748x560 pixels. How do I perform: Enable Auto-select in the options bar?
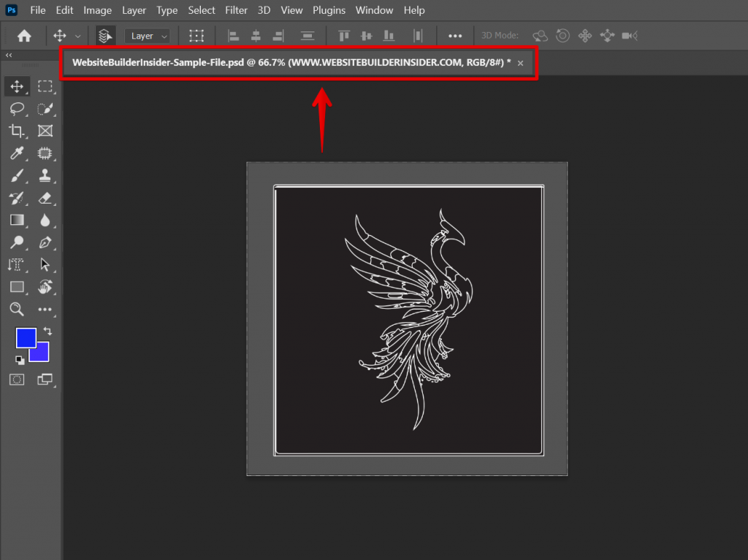coord(104,35)
